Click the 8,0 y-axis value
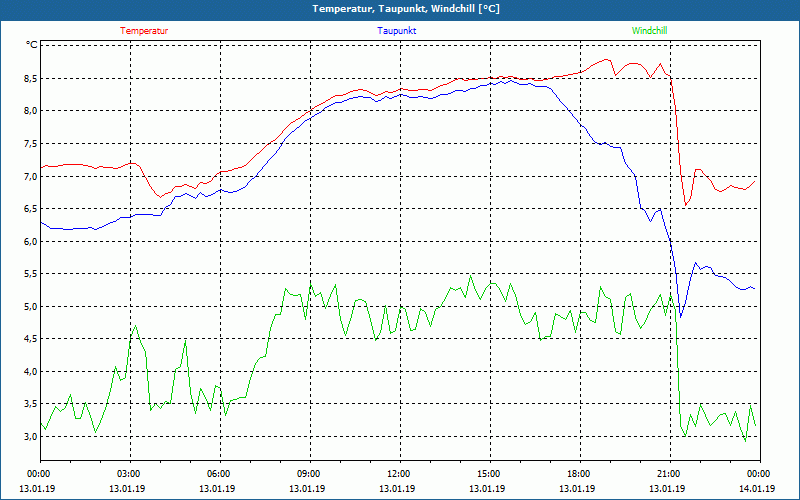The width and height of the screenshot is (800, 500). [31, 111]
